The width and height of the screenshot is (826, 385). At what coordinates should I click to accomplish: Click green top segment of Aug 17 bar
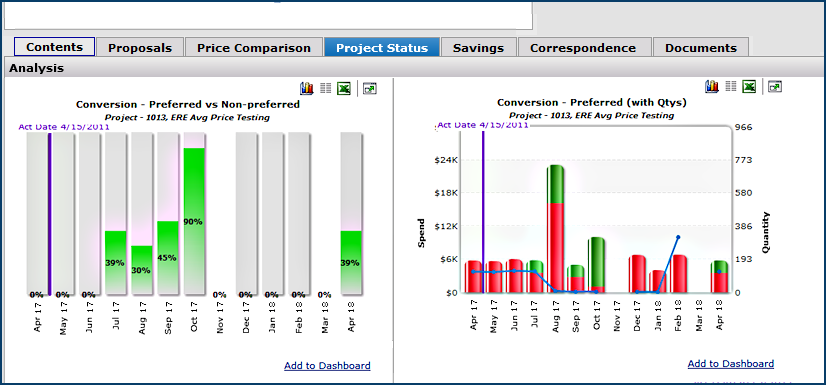[x=555, y=184]
